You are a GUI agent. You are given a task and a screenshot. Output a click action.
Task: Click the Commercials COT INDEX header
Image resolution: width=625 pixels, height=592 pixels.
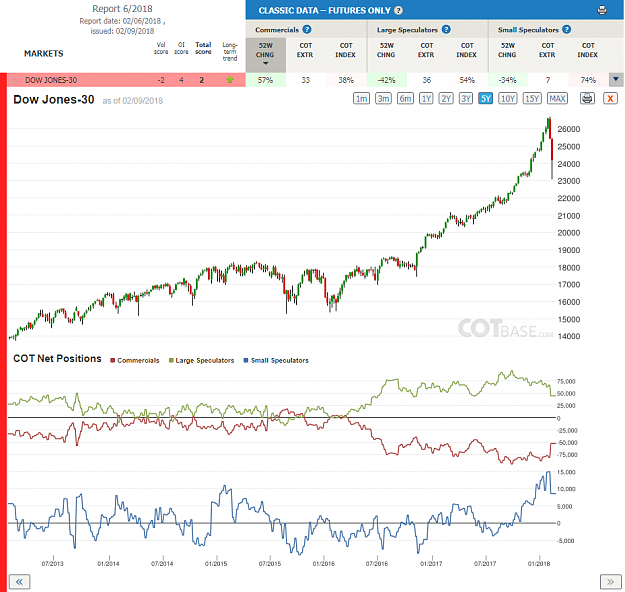346,50
